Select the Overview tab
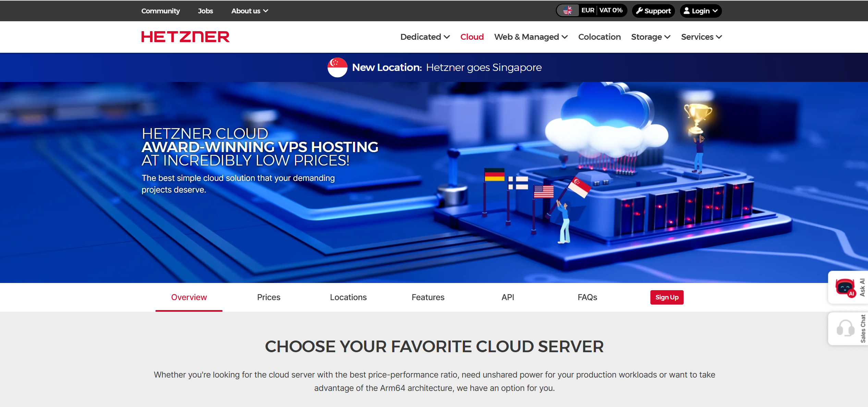868x407 pixels. [x=189, y=297]
